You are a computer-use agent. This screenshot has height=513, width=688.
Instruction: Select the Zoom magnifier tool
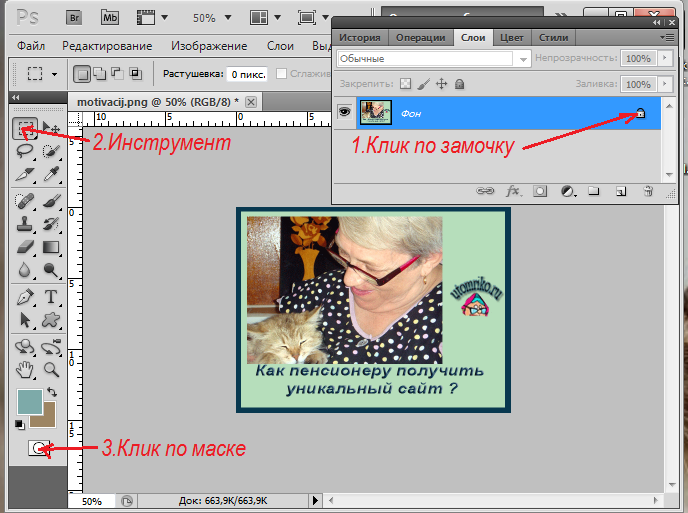(x=50, y=369)
